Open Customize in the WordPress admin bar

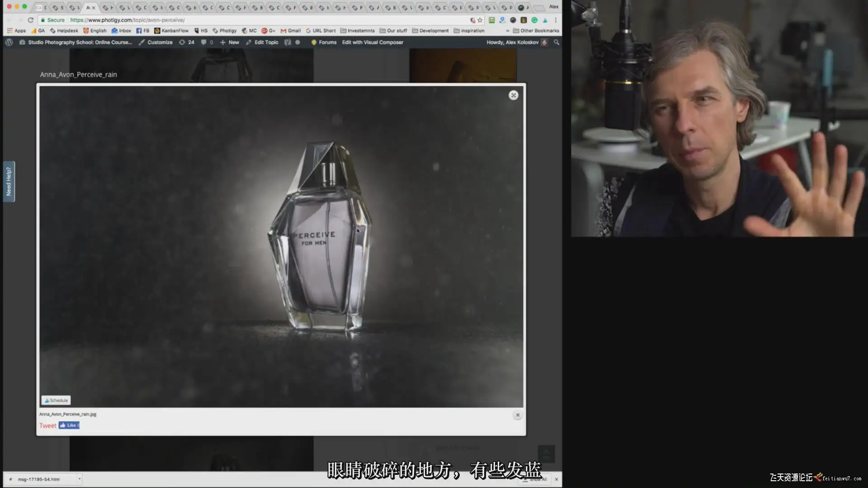click(156, 42)
